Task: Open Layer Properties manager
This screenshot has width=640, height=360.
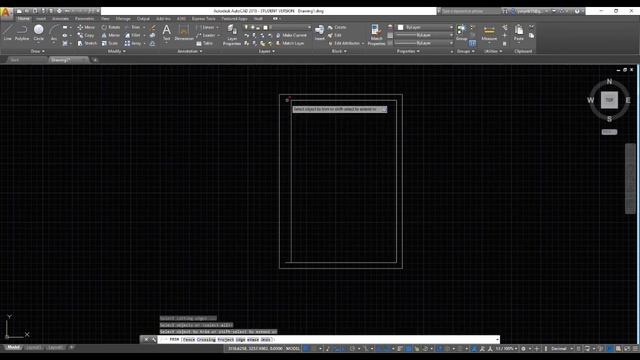Action: (232, 34)
